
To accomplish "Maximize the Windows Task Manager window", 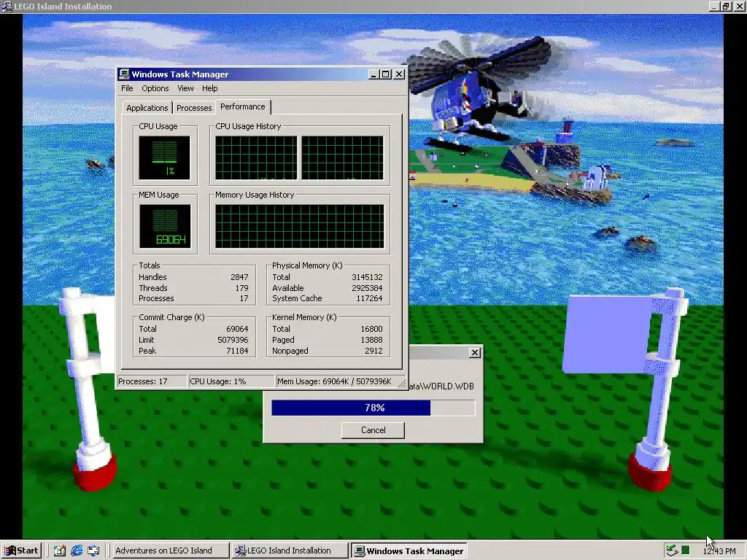I will click(386, 74).
